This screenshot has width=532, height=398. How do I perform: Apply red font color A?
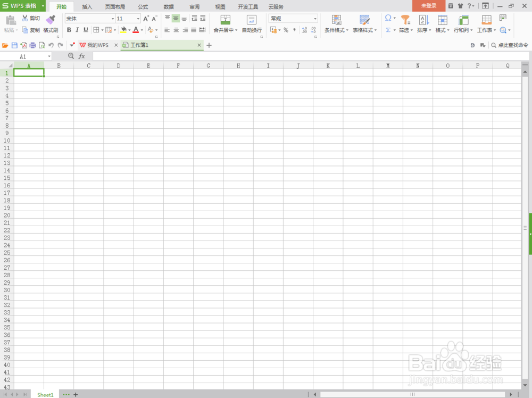(x=136, y=30)
